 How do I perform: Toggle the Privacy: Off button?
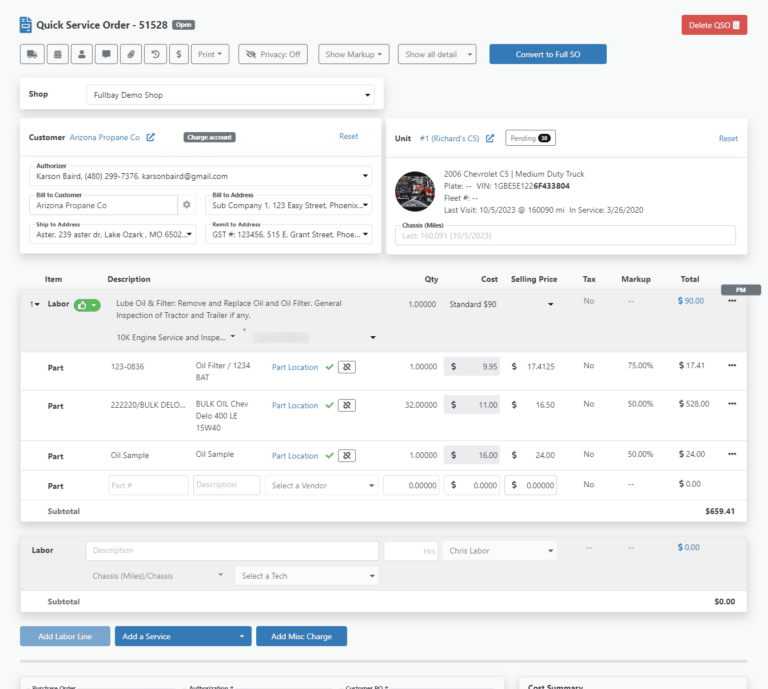[x=273, y=54]
